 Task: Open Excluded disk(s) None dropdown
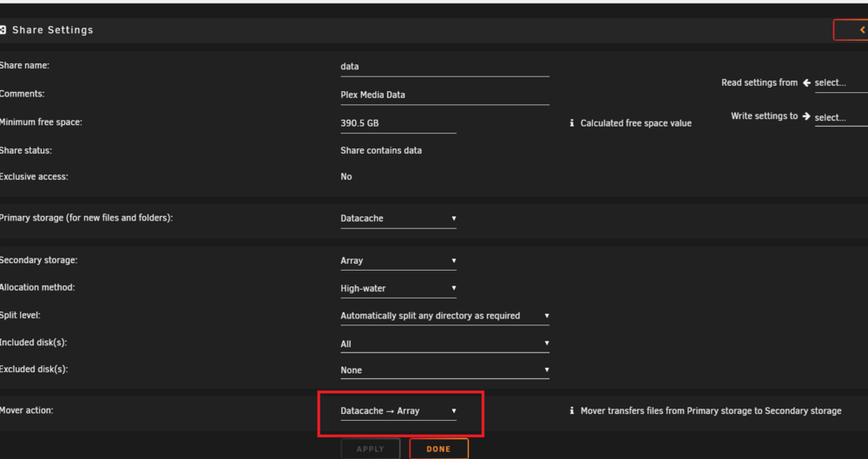(444, 370)
